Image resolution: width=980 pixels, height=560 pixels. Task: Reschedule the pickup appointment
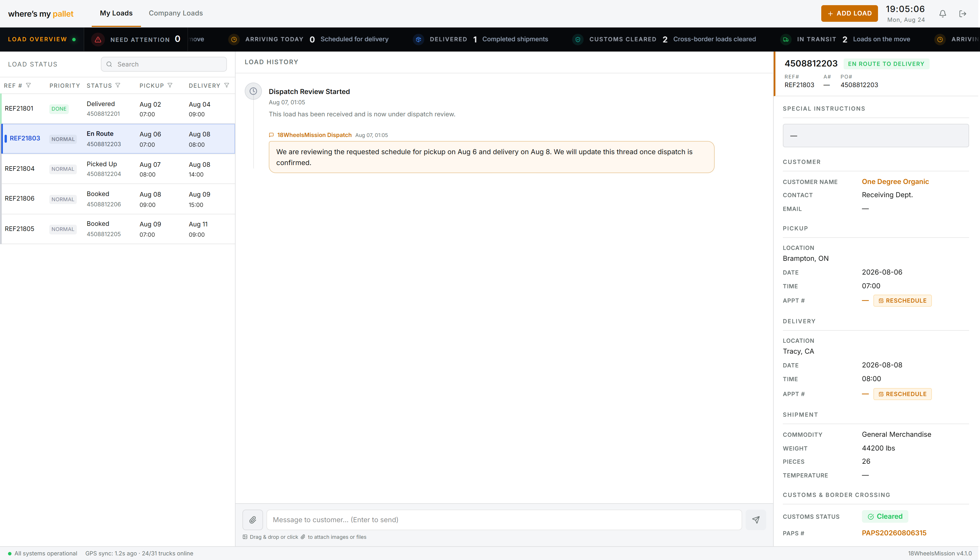(x=902, y=301)
